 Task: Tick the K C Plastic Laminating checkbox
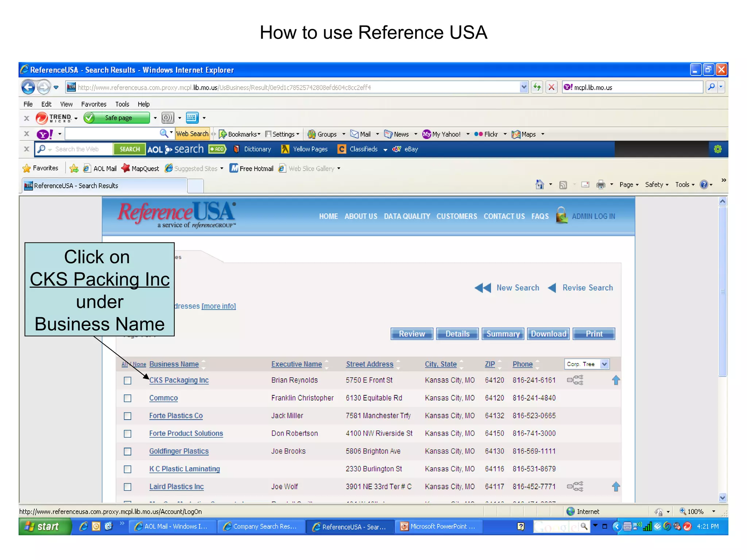click(127, 469)
